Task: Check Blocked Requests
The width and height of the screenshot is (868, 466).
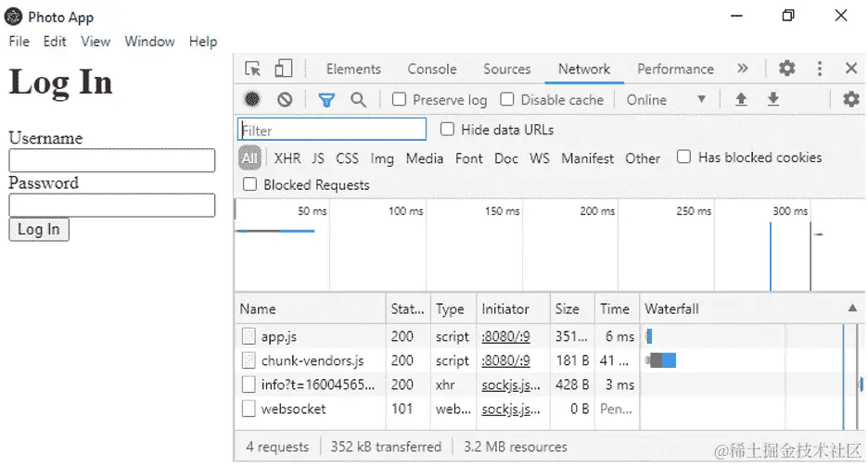Action: (x=249, y=184)
